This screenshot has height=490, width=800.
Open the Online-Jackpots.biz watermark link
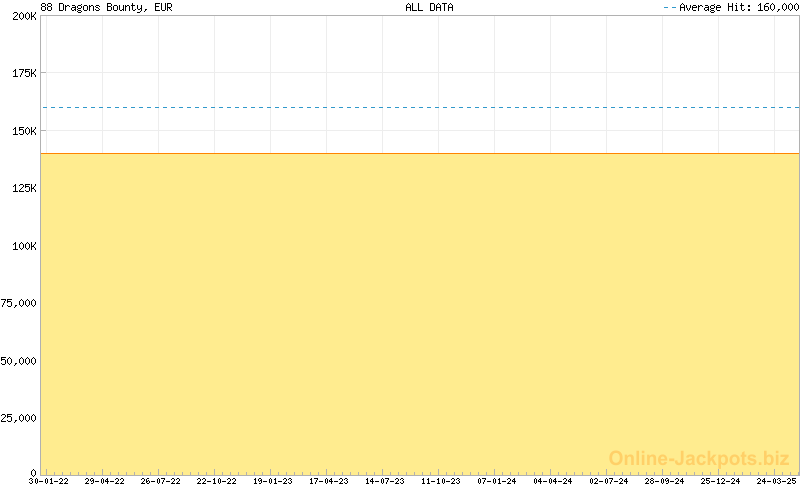click(699, 458)
